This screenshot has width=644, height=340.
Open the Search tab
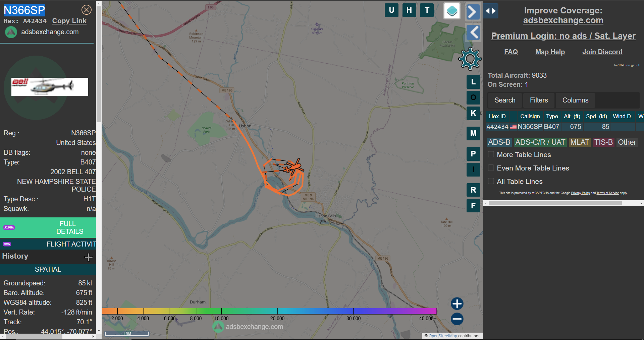[x=505, y=100]
